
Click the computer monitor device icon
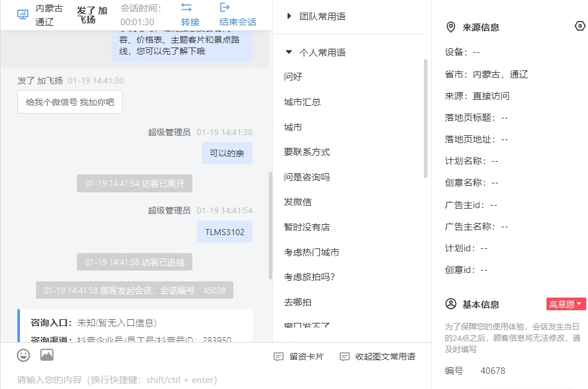[x=23, y=14]
